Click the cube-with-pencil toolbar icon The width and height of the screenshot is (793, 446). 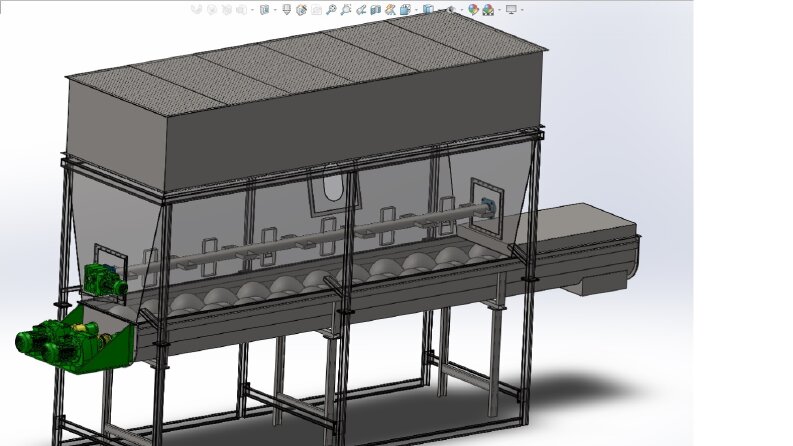[x=301, y=10]
